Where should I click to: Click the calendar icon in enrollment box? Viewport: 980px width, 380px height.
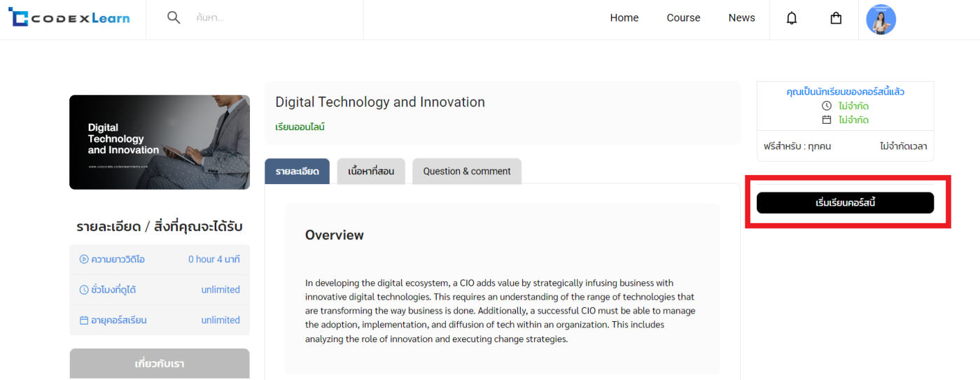coord(827,120)
